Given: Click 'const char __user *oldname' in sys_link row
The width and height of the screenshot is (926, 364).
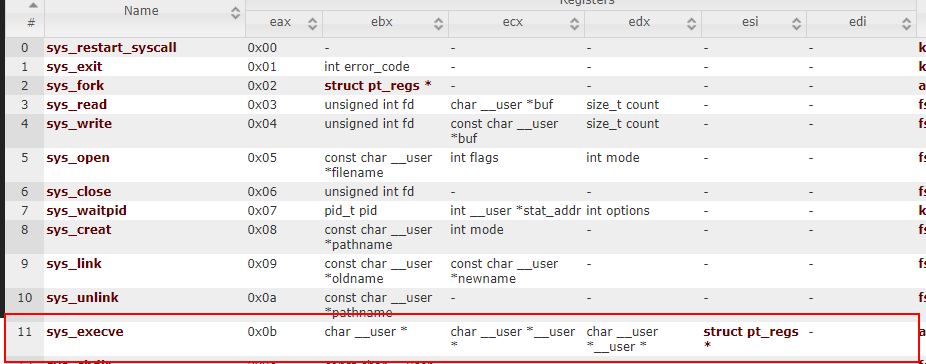Looking at the screenshot, I should [x=379, y=271].
